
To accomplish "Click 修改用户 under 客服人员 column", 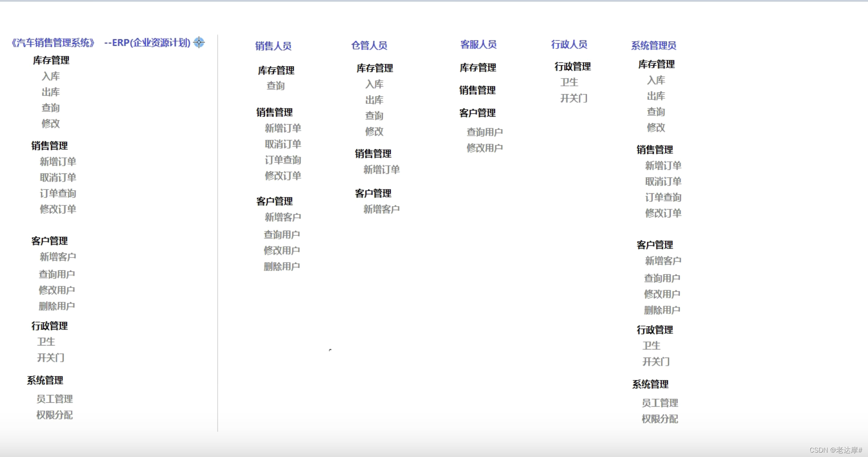I will tap(484, 148).
